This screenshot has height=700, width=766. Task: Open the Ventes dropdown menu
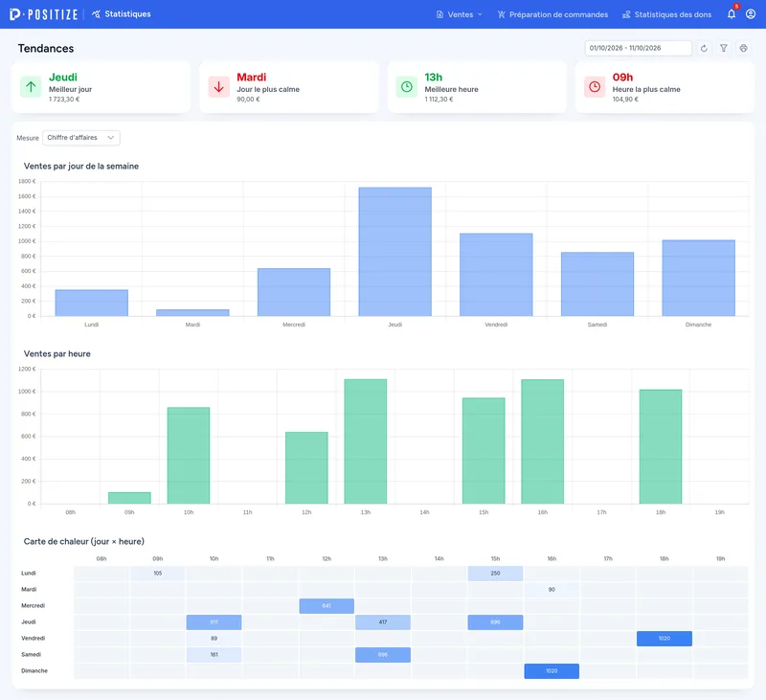click(460, 14)
